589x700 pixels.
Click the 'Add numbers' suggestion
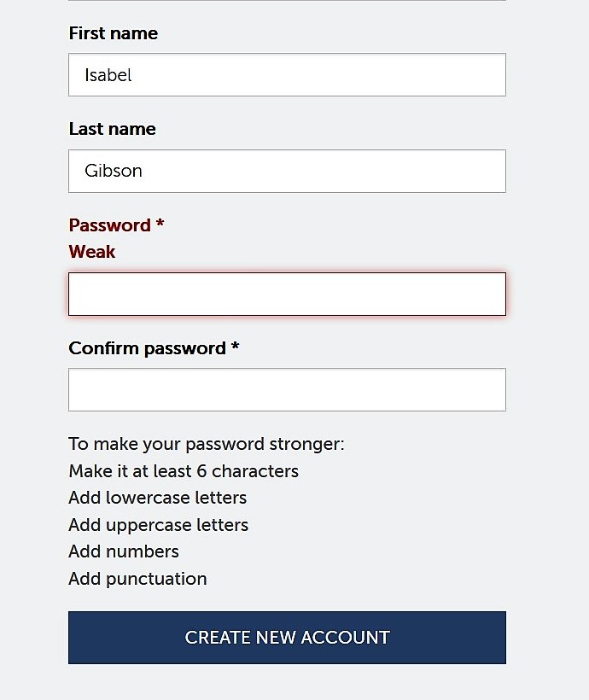124,551
